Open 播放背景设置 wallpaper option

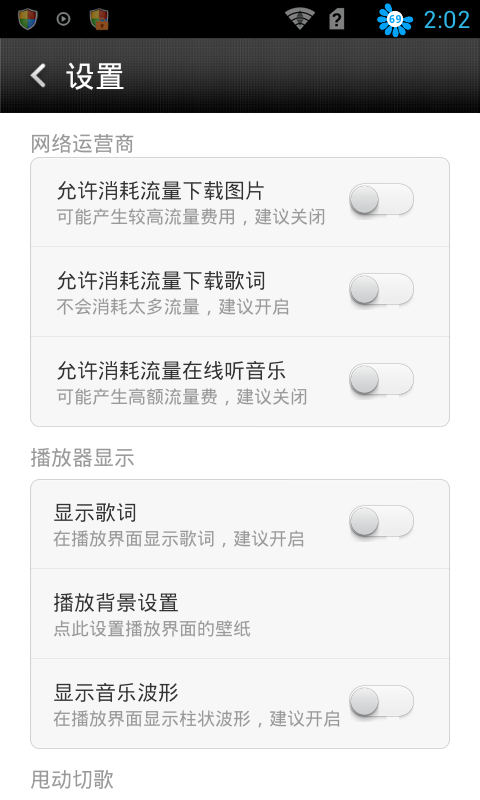240,614
